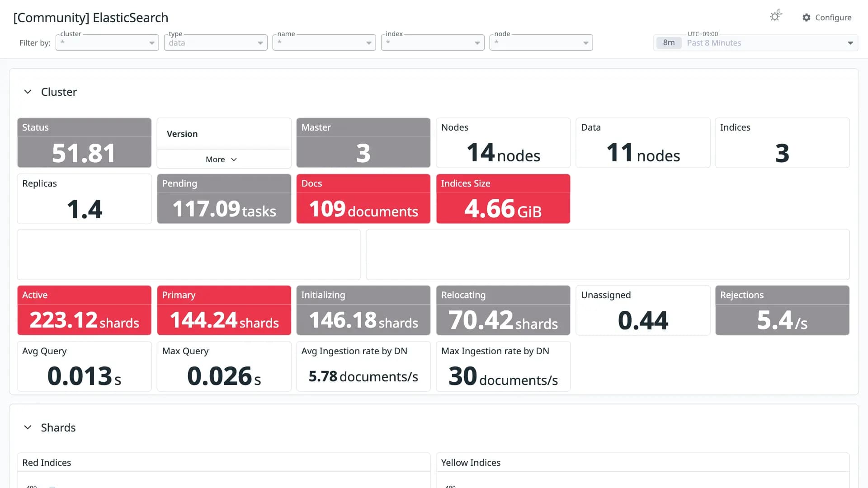The height and width of the screenshot is (488, 868).
Task: Click the Shards section heading
Action: coord(58,427)
